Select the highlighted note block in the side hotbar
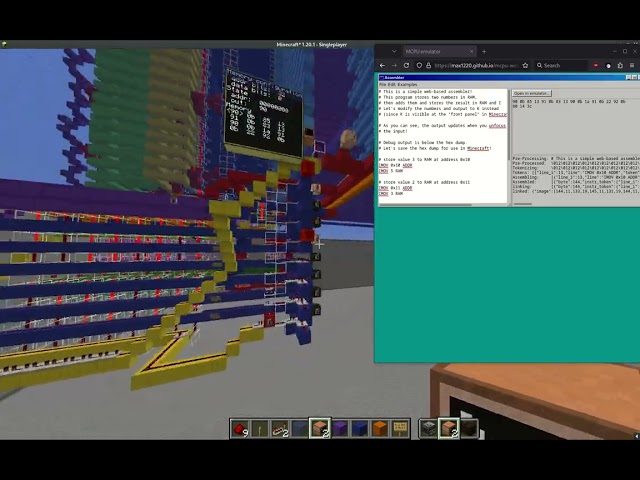640x480 pixels. (449, 429)
